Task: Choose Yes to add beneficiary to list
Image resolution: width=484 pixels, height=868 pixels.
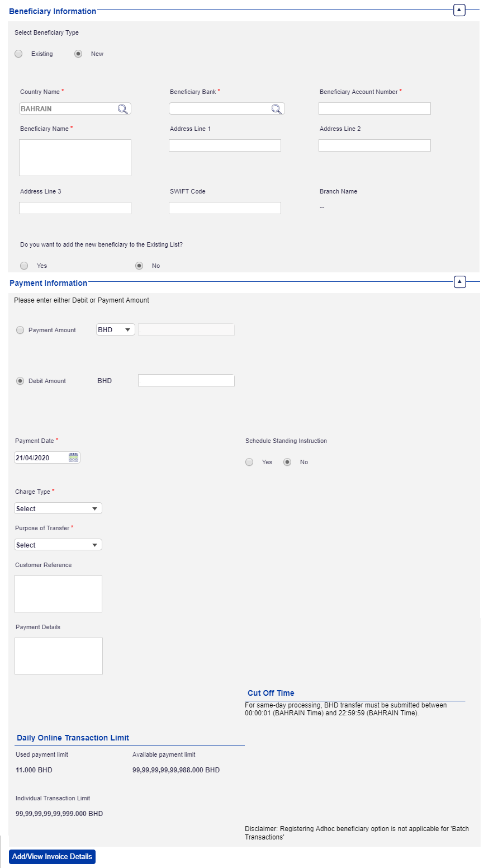Action: coord(24,266)
